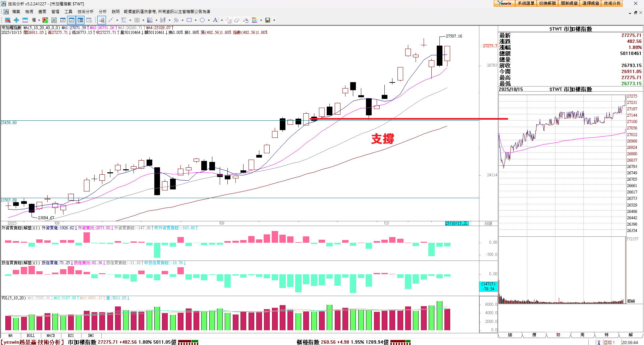
Task: Toggle the first highlighted chart view button
Action: point(71,20)
